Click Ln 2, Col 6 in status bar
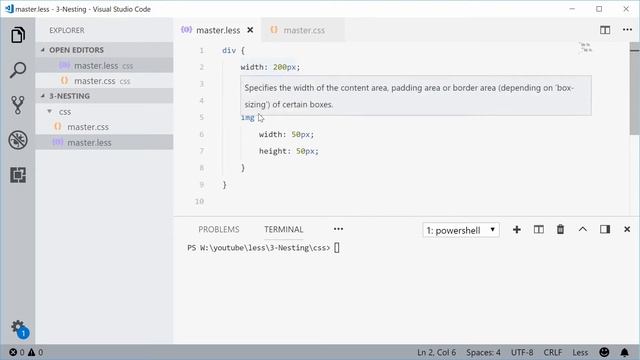Viewport: 640px width, 360px height. coord(436,352)
